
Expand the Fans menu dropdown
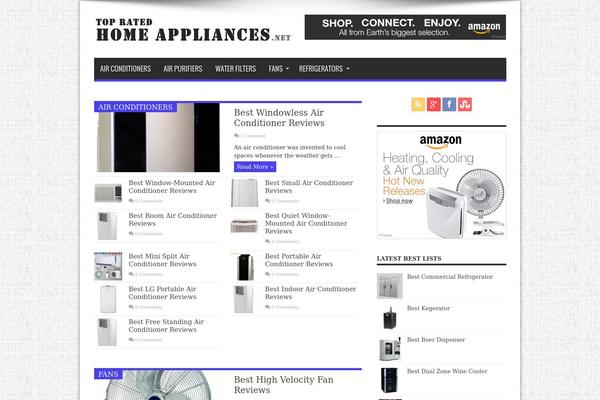tap(279, 69)
